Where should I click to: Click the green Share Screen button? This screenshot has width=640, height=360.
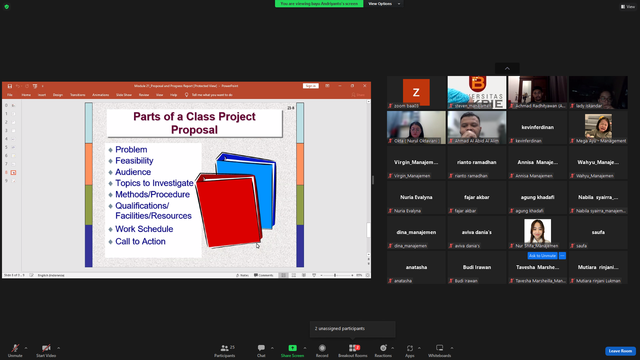point(292,350)
